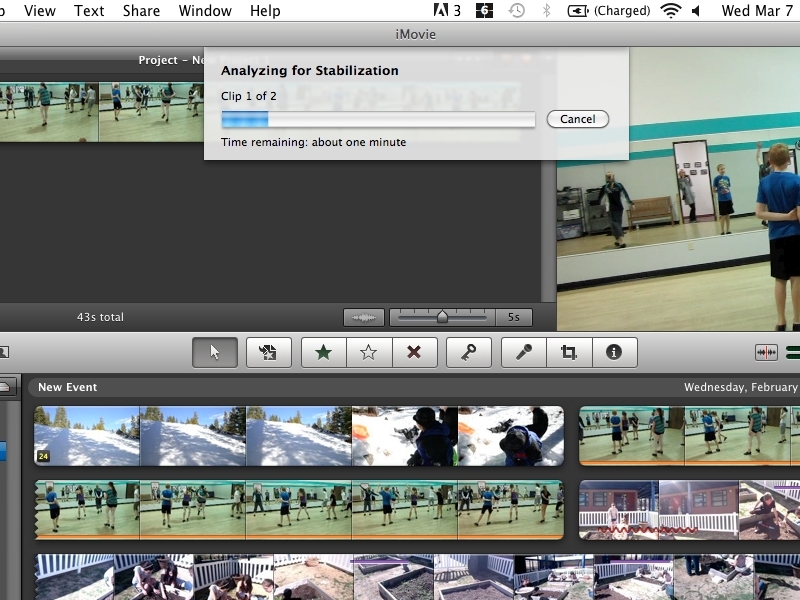800x600 pixels.
Task: Select the second-row dance class event clip
Action: (299, 509)
